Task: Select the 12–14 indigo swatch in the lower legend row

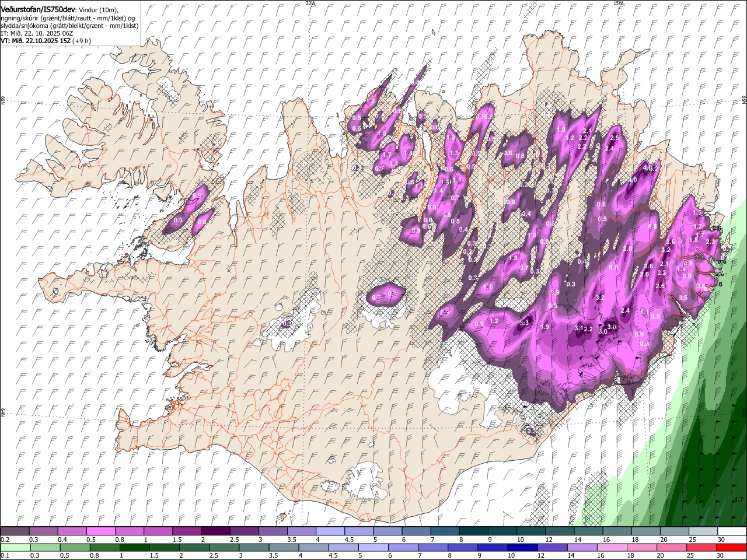Action: point(552,548)
